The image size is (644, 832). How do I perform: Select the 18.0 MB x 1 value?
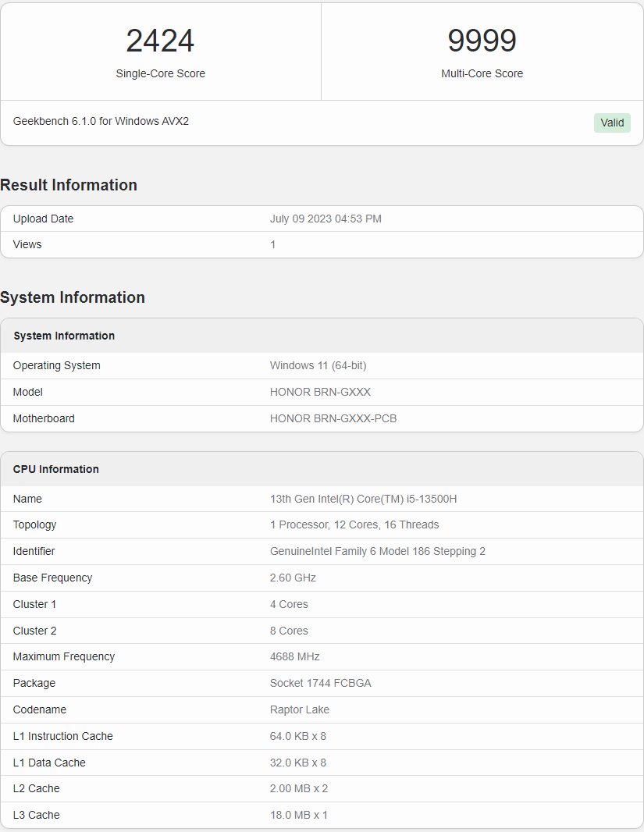[x=299, y=816]
